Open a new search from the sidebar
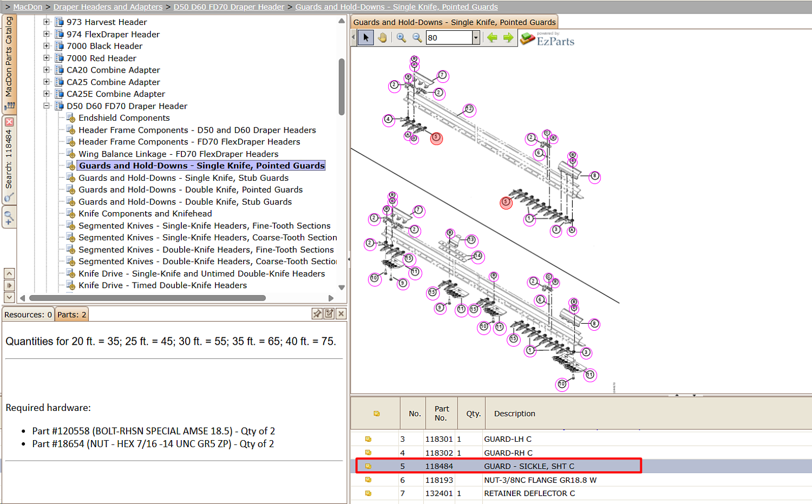The width and height of the screenshot is (812, 504). (x=9, y=218)
